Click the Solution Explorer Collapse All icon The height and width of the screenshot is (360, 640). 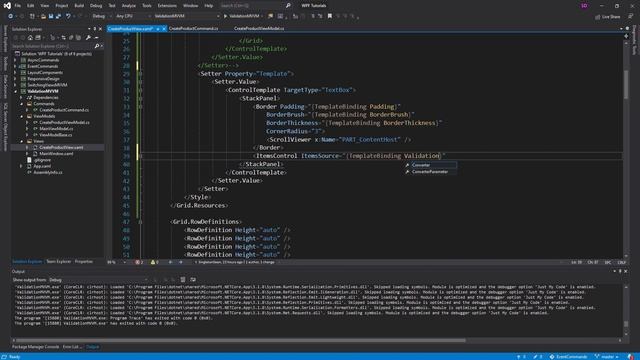[71, 38]
